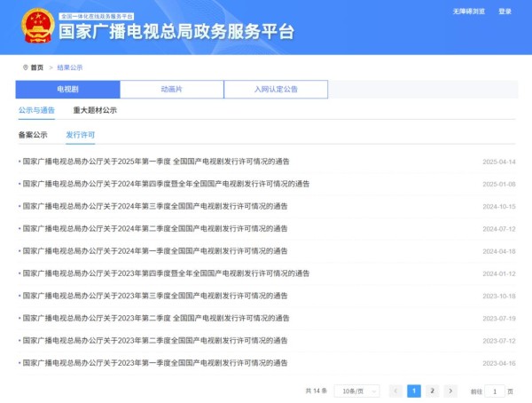532x403 pixels.
Task: Go to previous page arrow
Action: pos(395,391)
